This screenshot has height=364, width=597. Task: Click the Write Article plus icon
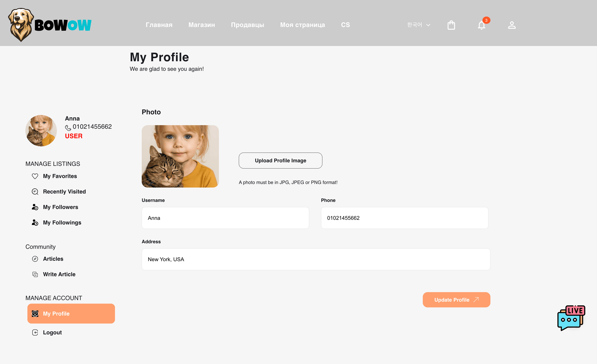pos(35,274)
